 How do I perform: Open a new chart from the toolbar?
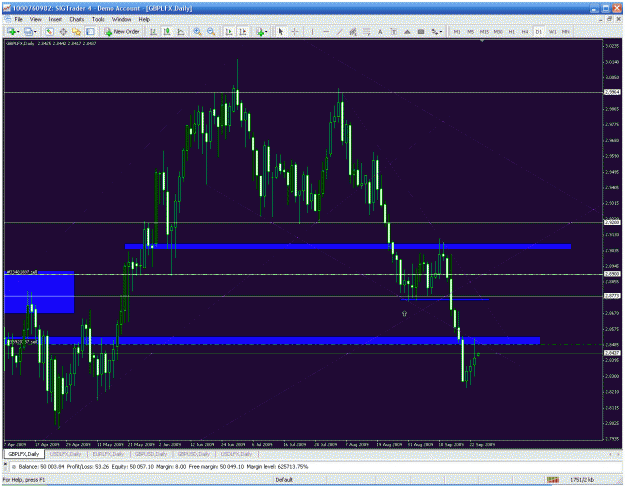pos(11,32)
